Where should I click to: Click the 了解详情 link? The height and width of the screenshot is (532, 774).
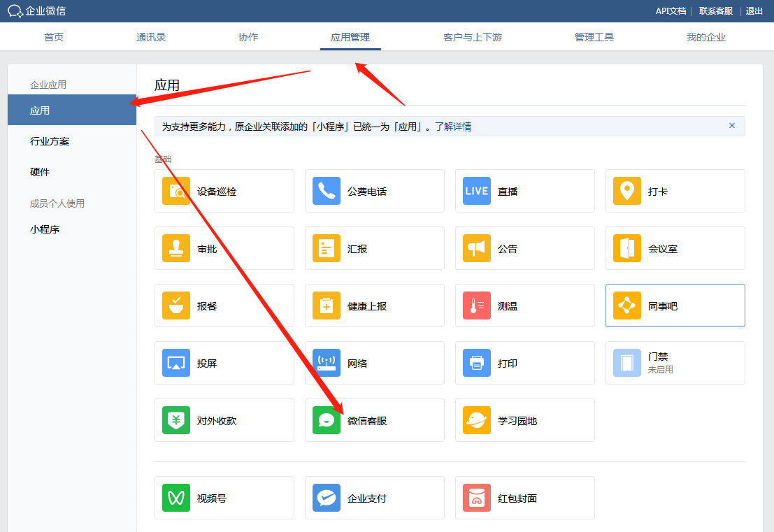point(452,127)
